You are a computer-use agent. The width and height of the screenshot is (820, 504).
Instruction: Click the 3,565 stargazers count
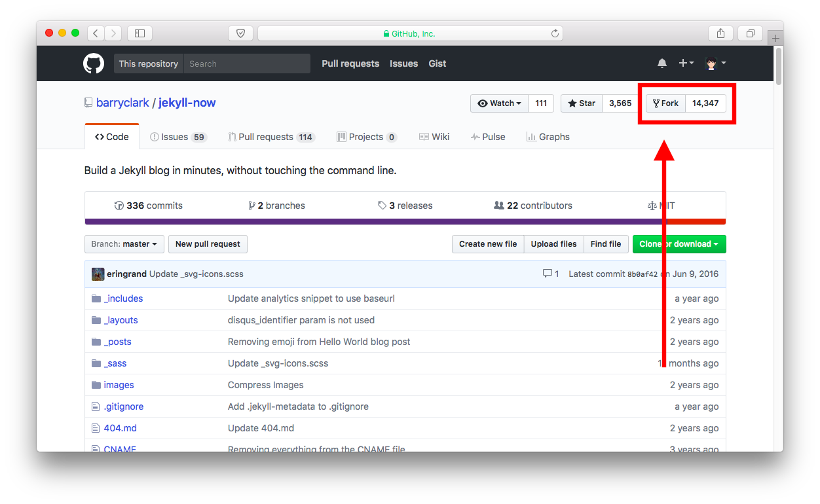point(620,103)
